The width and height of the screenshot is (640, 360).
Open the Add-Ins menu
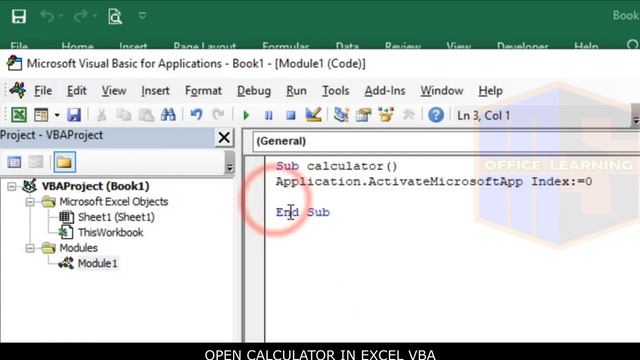coord(385,91)
